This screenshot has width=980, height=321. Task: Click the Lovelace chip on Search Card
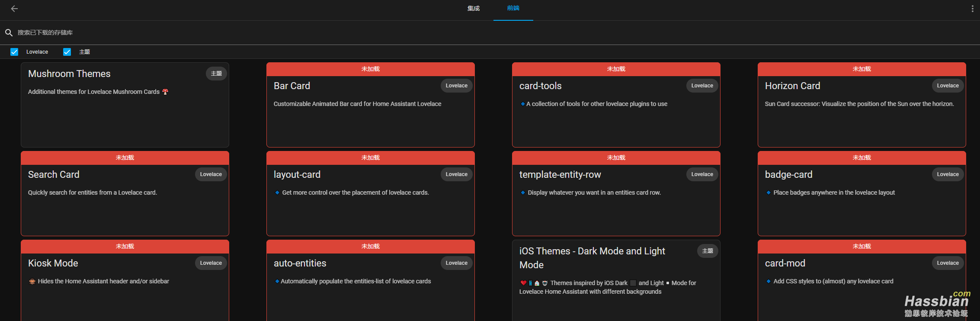coord(211,174)
